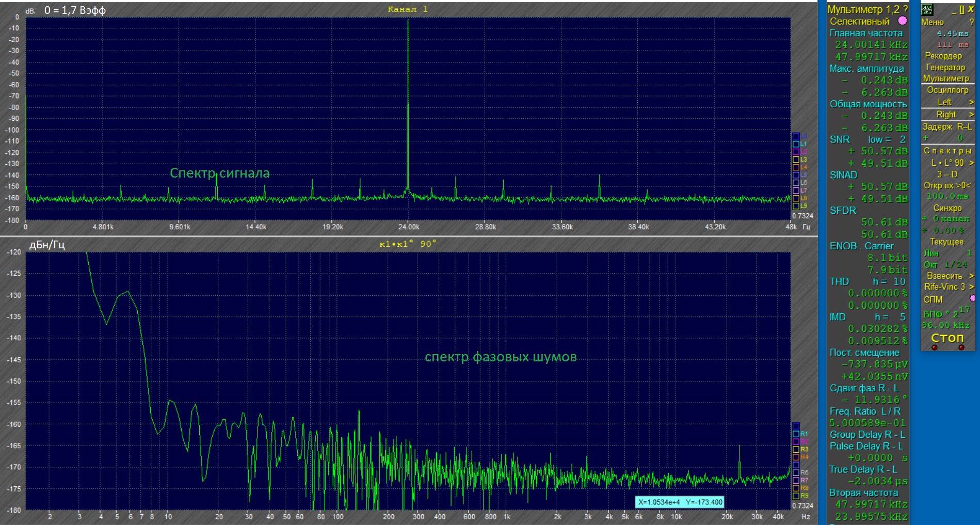
Task: Toggle the R1 trace memory box
Action: (x=796, y=434)
